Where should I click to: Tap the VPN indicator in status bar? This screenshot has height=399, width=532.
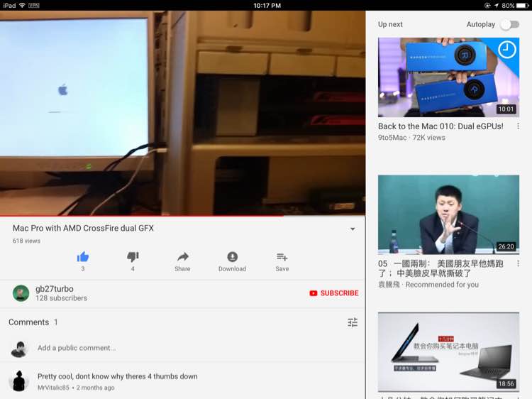click(x=33, y=6)
